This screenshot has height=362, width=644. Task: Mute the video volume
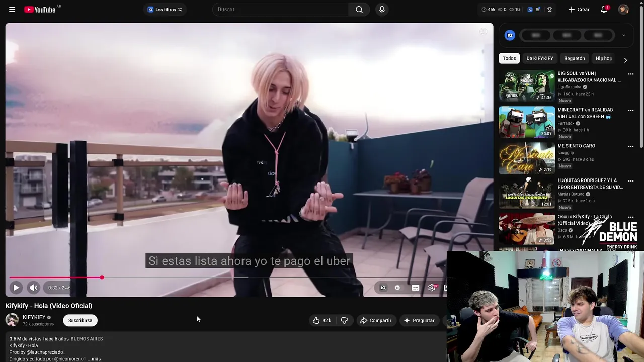coord(33,288)
